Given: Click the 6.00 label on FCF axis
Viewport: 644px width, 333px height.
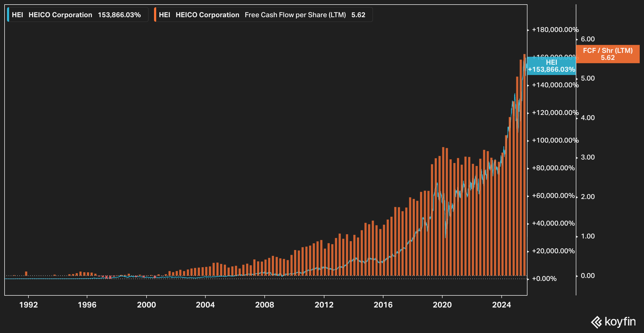Looking at the screenshot, I should point(588,39).
